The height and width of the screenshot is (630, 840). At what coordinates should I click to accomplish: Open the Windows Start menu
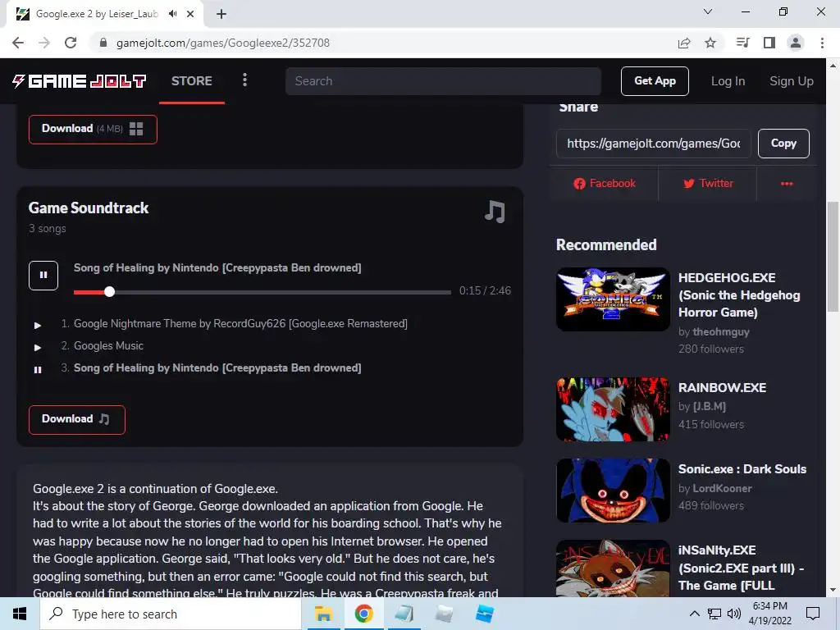coord(20,614)
